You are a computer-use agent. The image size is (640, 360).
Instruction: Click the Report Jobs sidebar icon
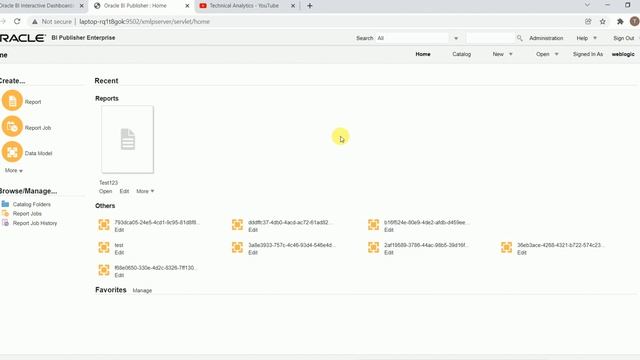pyautogui.click(x=5, y=213)
